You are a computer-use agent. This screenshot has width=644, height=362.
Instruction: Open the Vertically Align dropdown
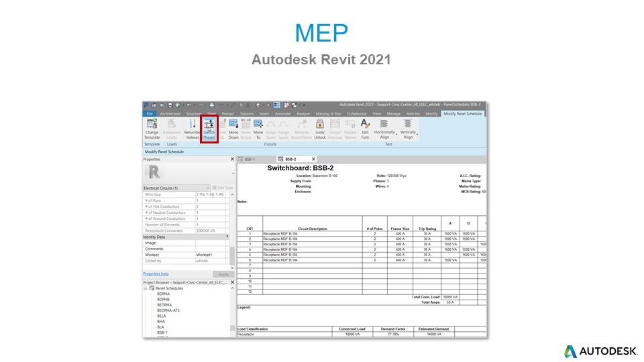point(409,129)
